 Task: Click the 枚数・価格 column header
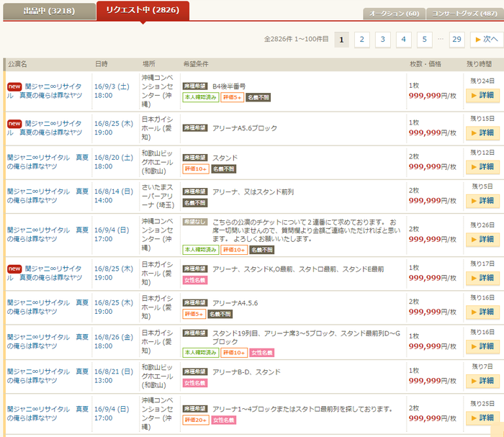[x=426, y=64]
